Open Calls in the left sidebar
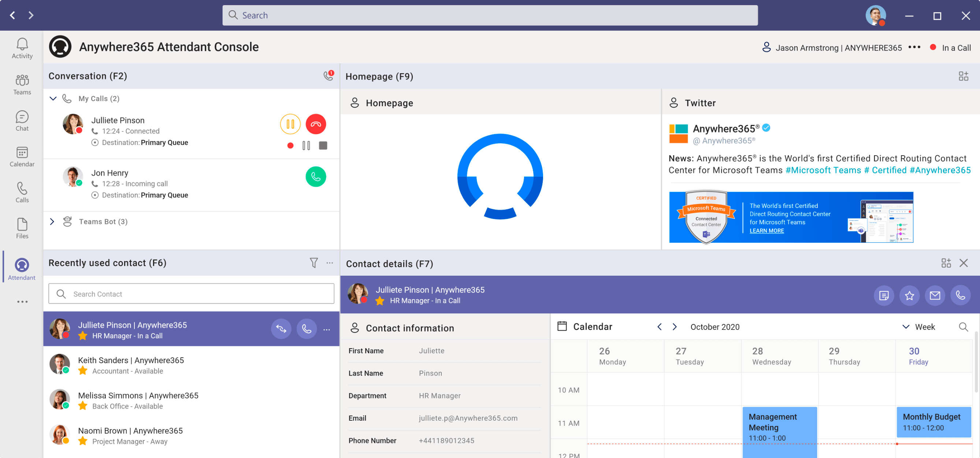 [x=22, y=193]
